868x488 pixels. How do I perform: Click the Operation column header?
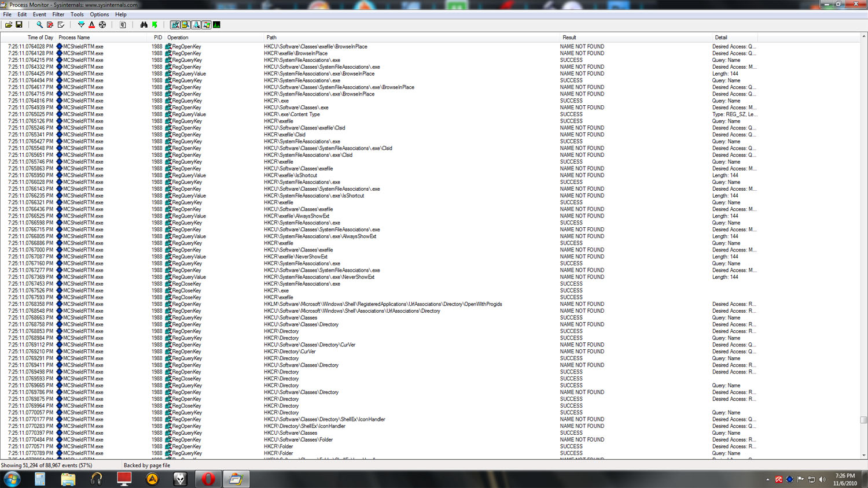pos(214,38)
